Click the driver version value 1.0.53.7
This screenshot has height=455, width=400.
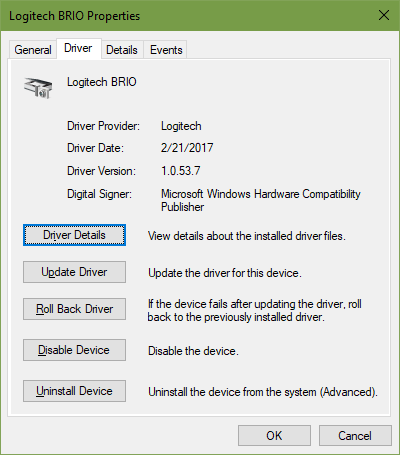[181, 171]
